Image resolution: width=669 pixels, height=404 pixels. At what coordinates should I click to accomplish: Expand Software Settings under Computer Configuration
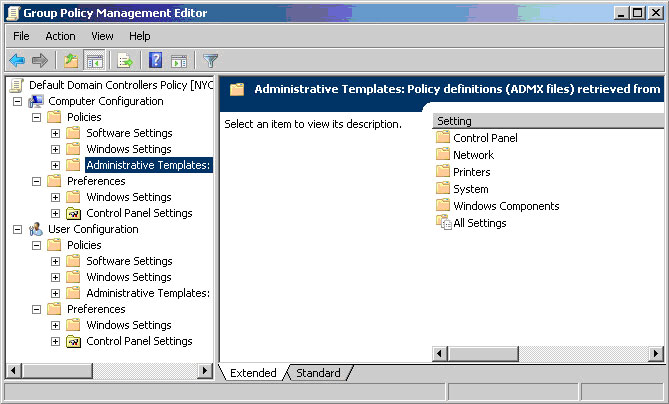tap(55, 134)
